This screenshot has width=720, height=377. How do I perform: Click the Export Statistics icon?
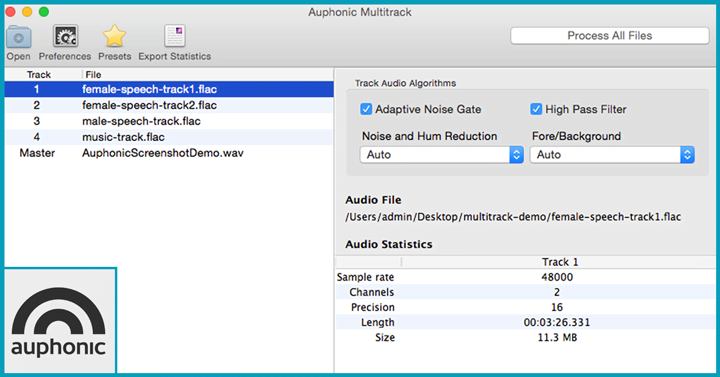174,36
